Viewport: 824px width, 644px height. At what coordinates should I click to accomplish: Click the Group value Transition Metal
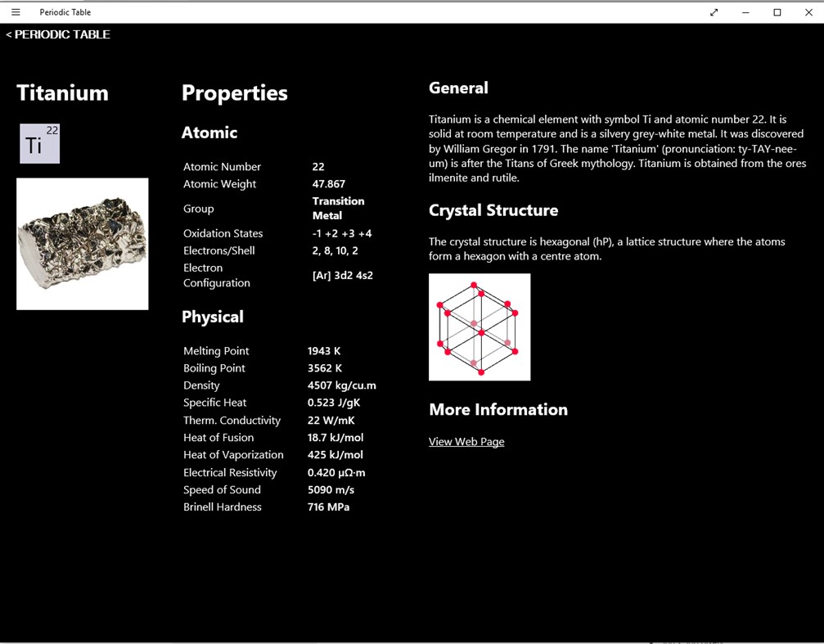pyautogui.click(x=338, y=208)
